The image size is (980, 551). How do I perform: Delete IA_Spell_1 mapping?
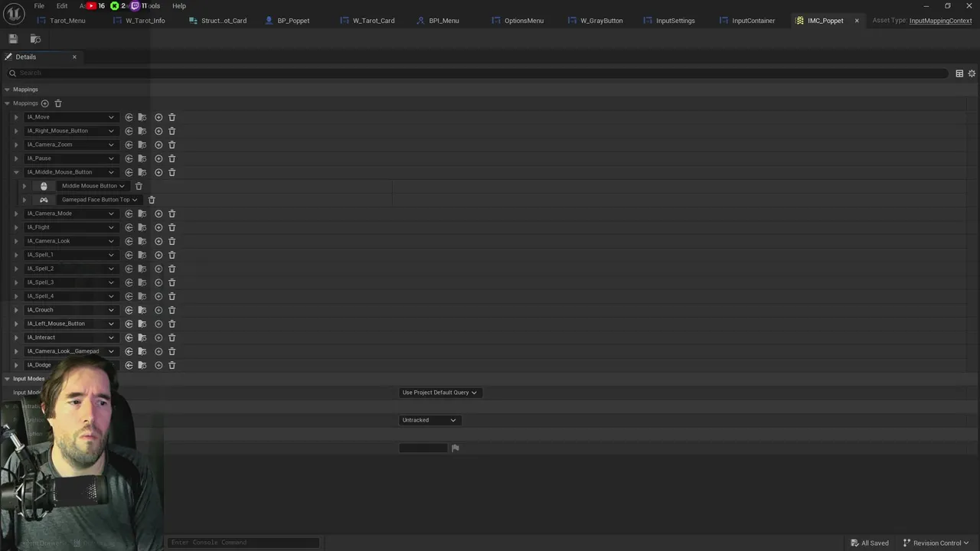click(171, 255)
